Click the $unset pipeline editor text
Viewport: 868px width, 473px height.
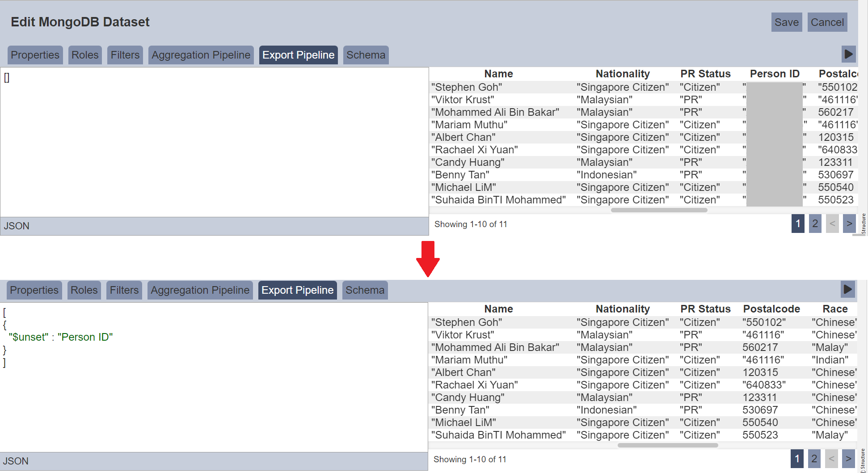point(61,337)
